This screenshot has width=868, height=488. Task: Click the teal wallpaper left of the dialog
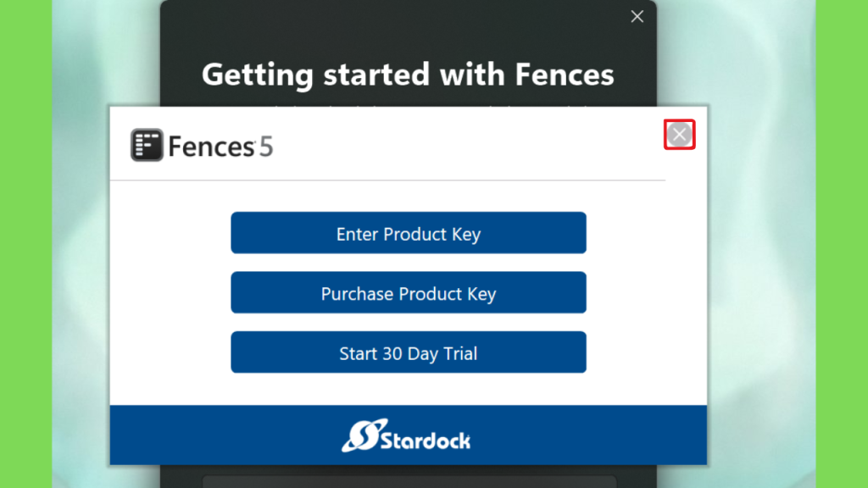(81, 277)
